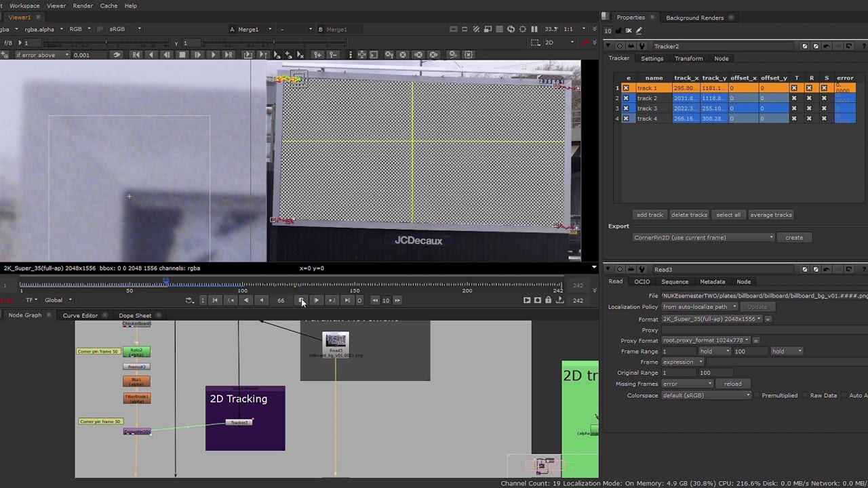This screenshot has height=488, width=868.
Task: Track to the end of the range
Action: click(228, 55)
